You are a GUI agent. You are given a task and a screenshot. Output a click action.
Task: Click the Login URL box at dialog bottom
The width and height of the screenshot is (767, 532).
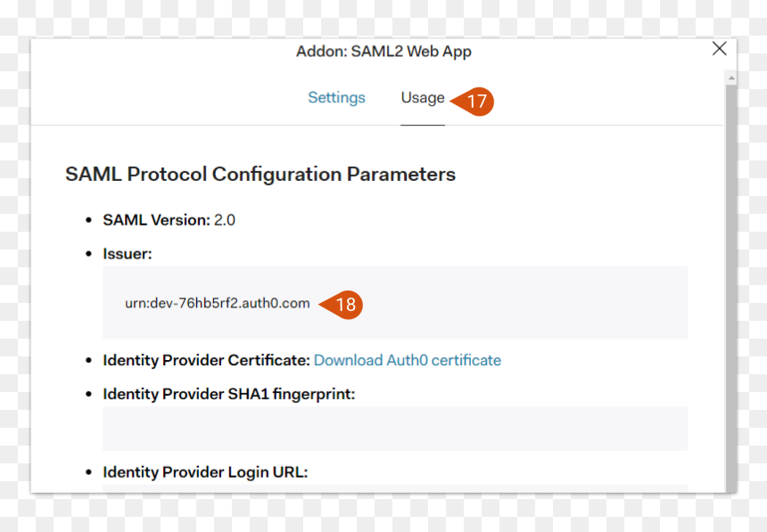[395, 488]
